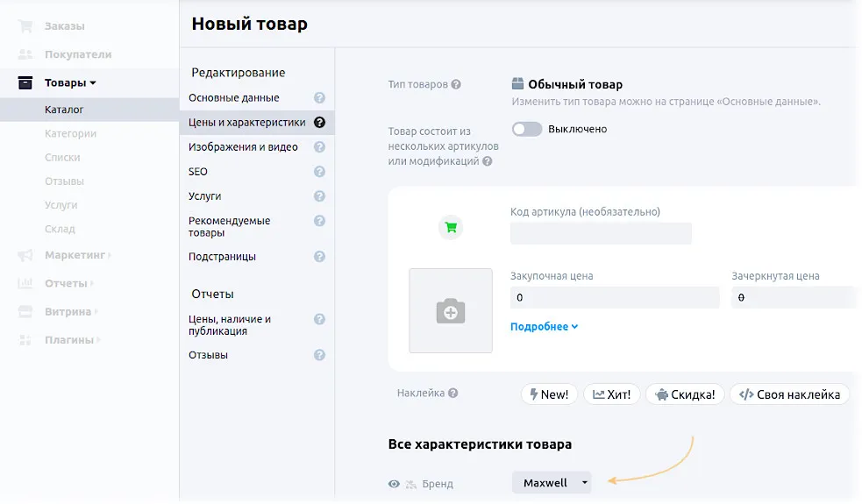Expand the Отчеты sidebar arrow
862x504 pixels.
pyautogui.click(x=92, y=284)
